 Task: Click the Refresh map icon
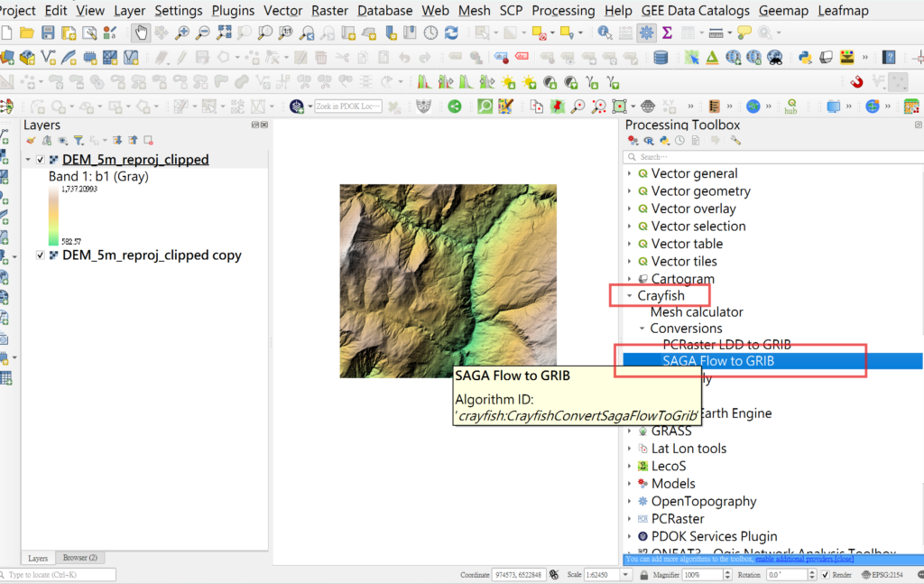coord(451,33)
